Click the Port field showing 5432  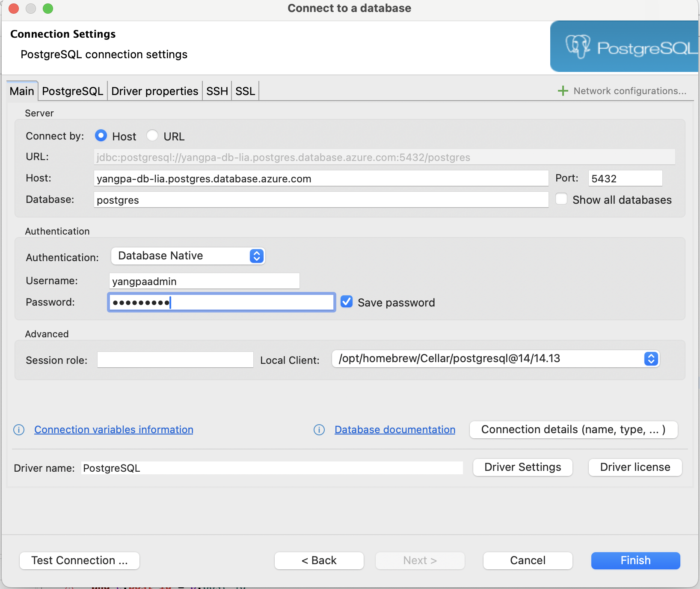[626, 178]
